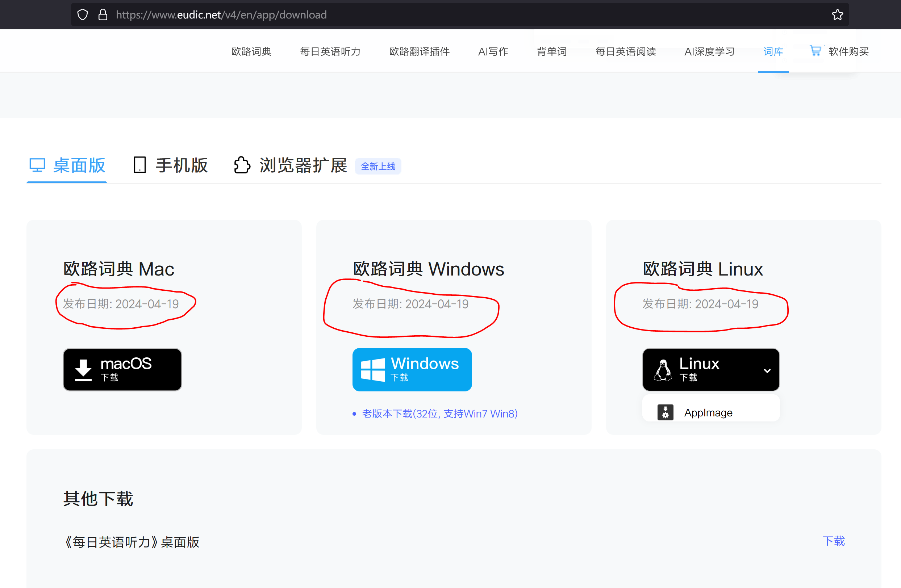The image size is (901, 588).
Task: Click 下载 link for 每日英语听力 桌面版
Action: point(833,541)
